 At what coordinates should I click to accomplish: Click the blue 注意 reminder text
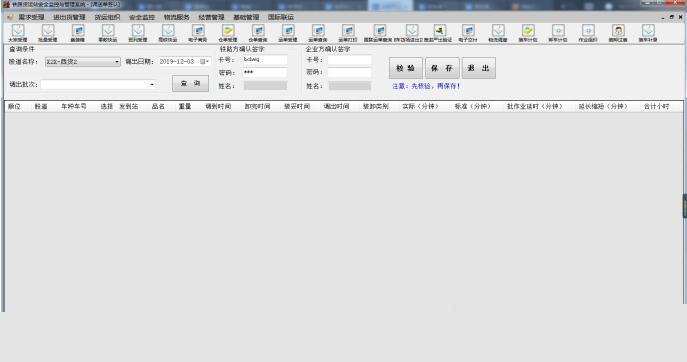(x=426, y=86)
